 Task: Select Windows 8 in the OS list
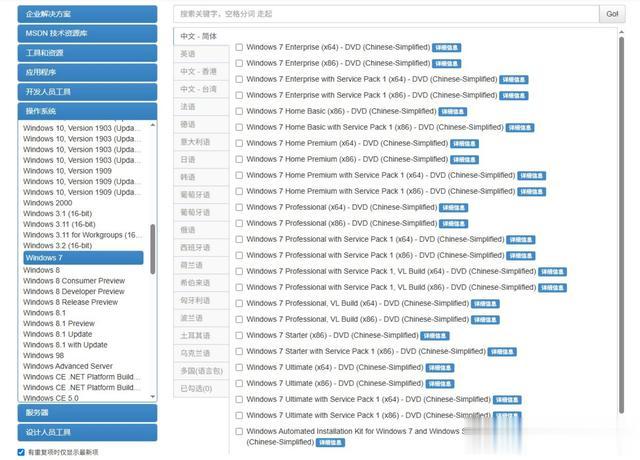coord(41,270)
